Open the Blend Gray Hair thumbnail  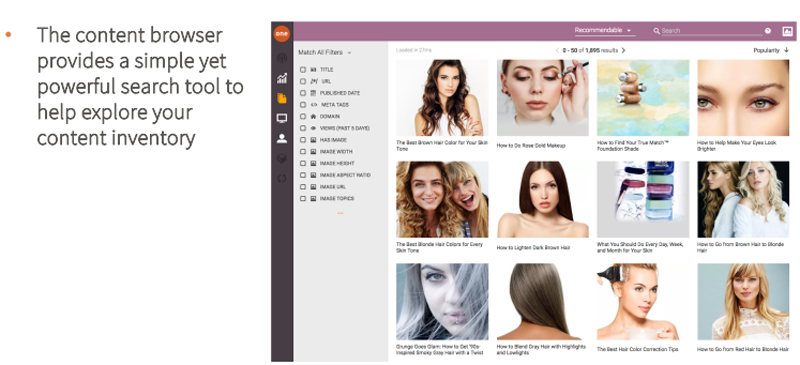[x=542, y=301]
